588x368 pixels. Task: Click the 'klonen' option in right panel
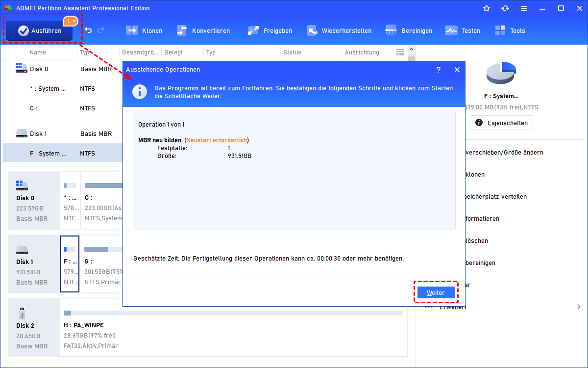(475, 174)
